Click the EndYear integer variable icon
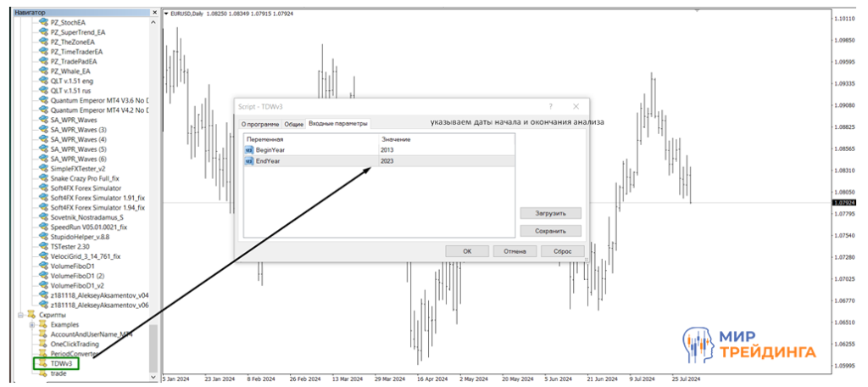868x387 pixels. [249, 160]
